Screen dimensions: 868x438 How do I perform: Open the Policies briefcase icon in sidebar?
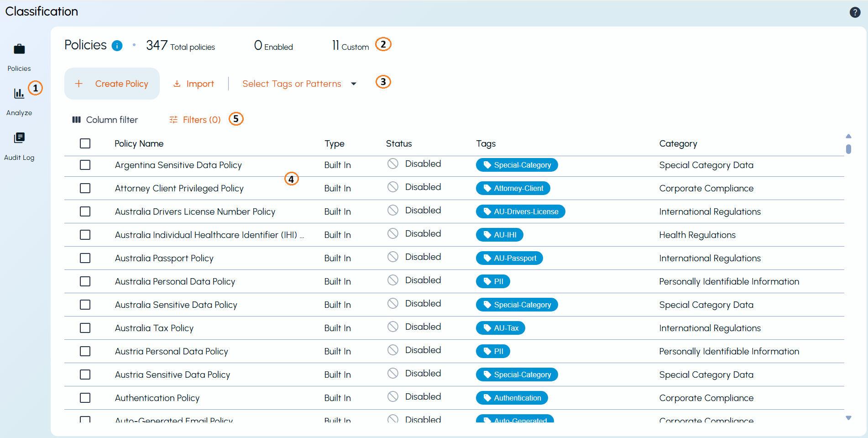coord(19,49)
